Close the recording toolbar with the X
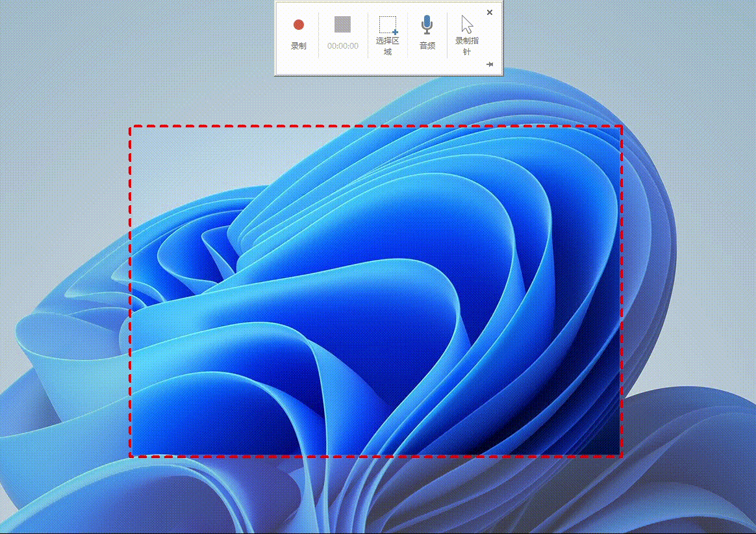The height and width of the screenshot is (534, 756). pyautogui.click(x=490, y=12)
